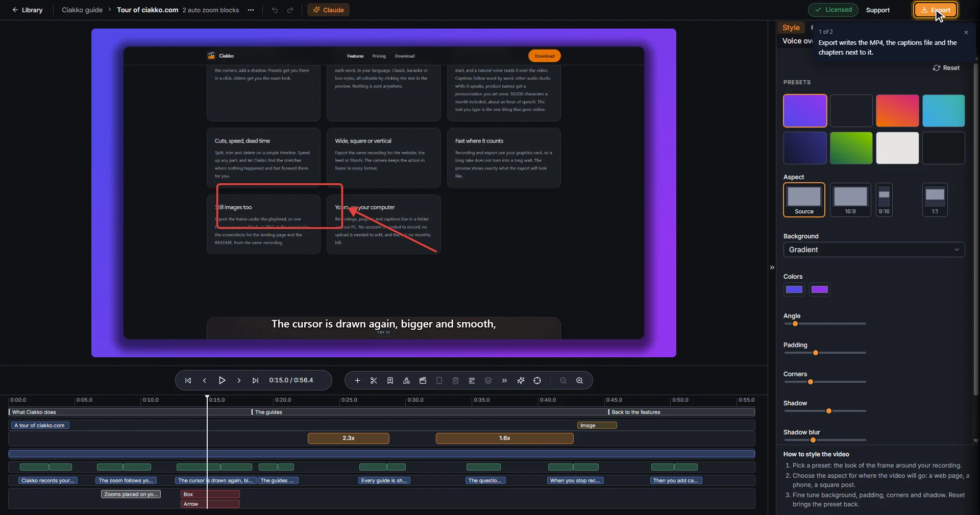Redo the last action
Viewport: 980px width, 515px height.
pyautogui.click(x=290, y=10)
